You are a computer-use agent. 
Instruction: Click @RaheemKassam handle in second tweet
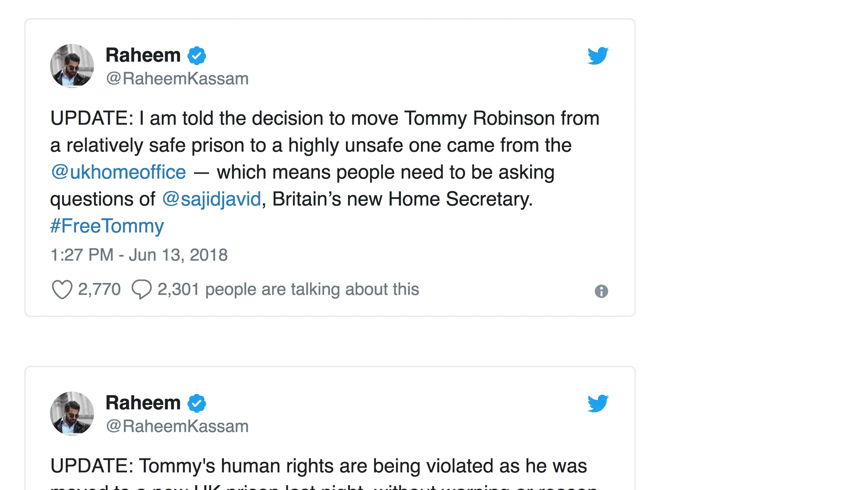coord(177,426)
